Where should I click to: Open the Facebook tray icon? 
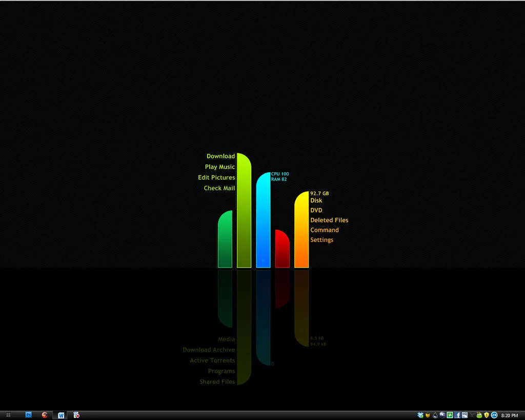pyautogui.click(x=457, y=415)
